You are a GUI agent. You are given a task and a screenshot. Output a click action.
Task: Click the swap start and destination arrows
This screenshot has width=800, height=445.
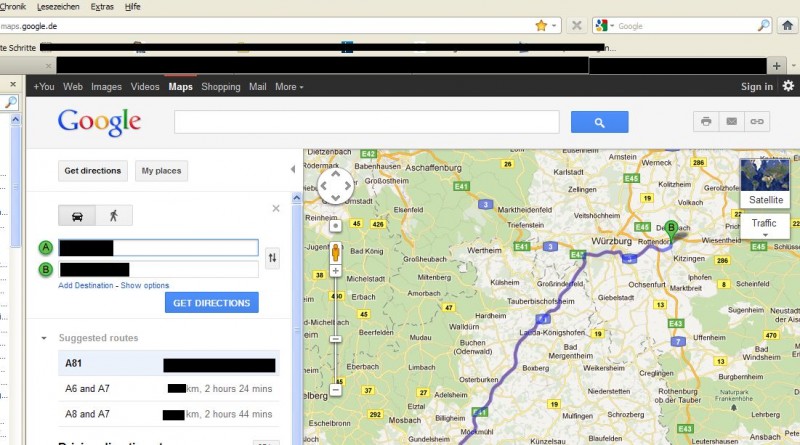point(272,258)
